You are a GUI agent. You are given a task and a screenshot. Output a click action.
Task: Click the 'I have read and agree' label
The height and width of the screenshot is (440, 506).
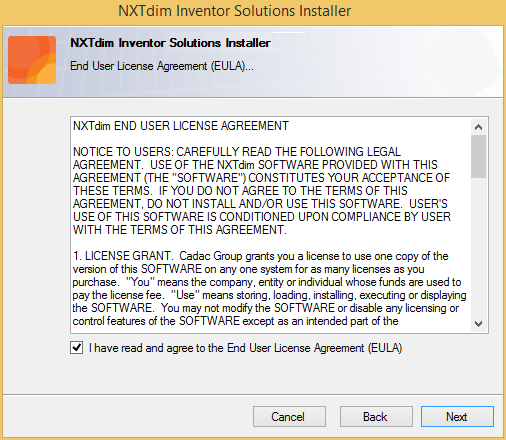(246, 348)
